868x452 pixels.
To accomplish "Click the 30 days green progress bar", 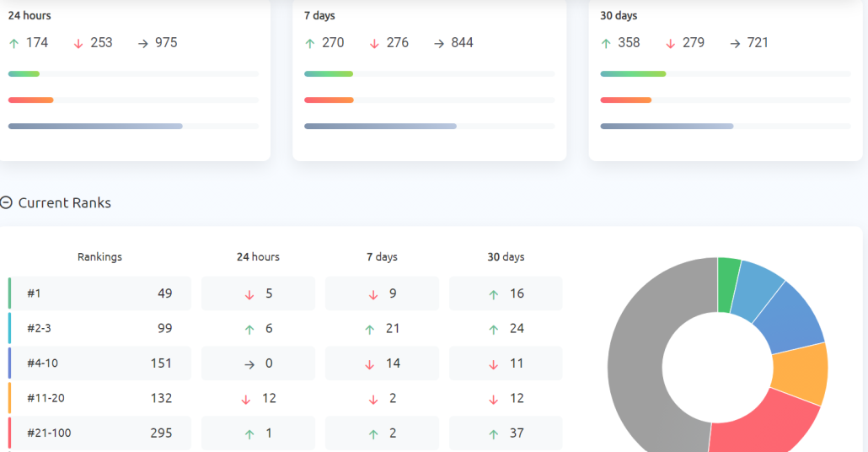I will [633, 73].
